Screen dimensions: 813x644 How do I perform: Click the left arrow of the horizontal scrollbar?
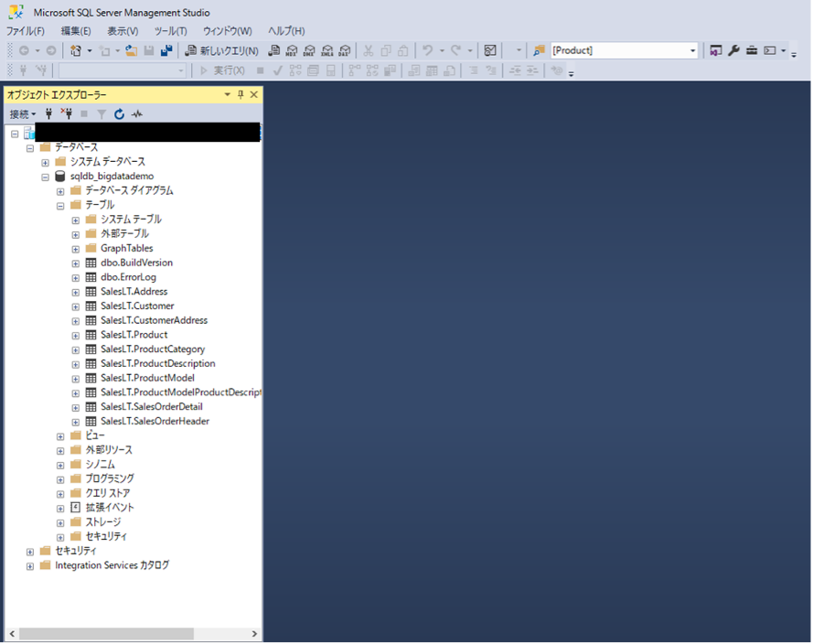(12, 634)
